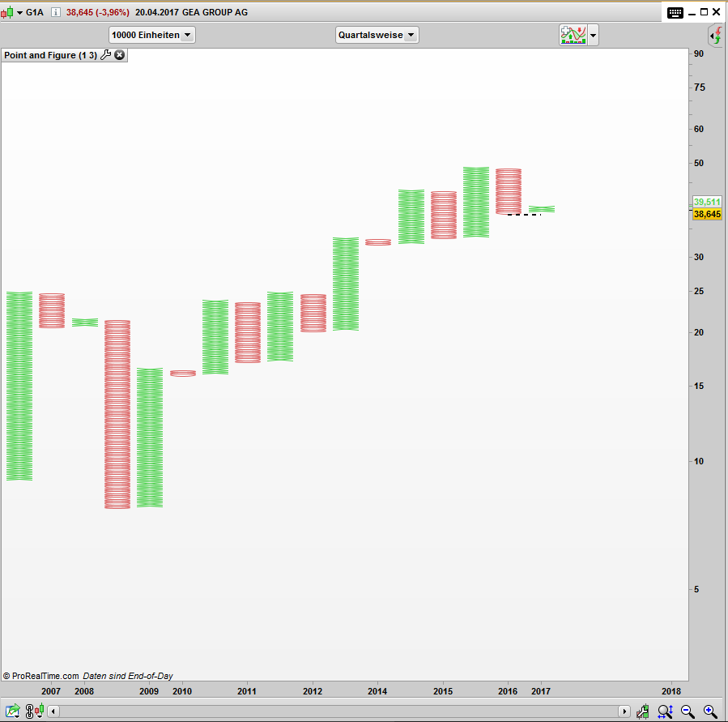The width and height of the screenshot is (728, 722).
Task: Open the chart style candlestick menu
Action: pyautogui.click(x=11, y=12)
